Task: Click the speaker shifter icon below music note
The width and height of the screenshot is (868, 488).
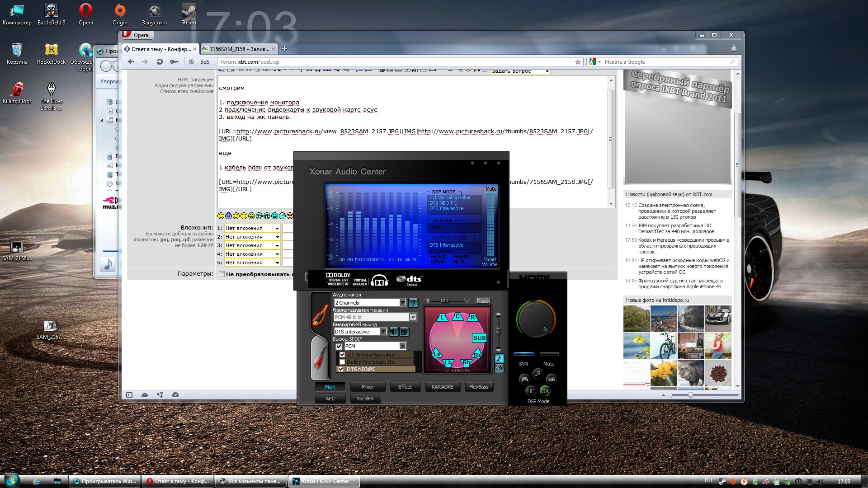Action: 499,368
